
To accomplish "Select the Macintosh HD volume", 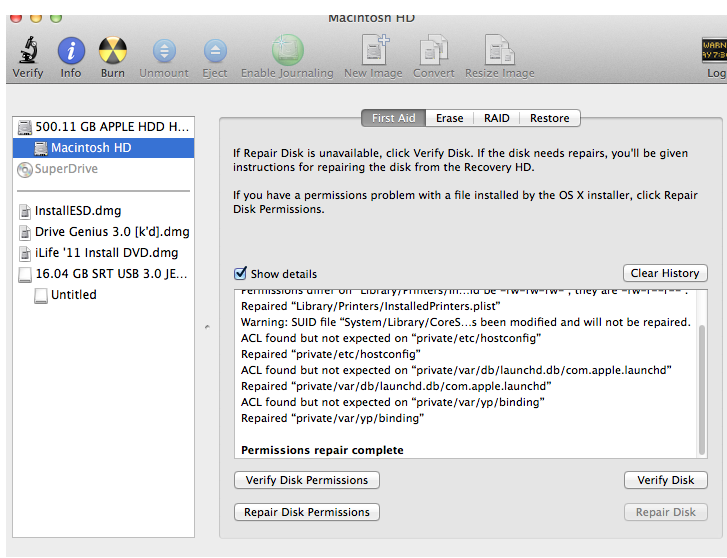I will coord(103,148).
